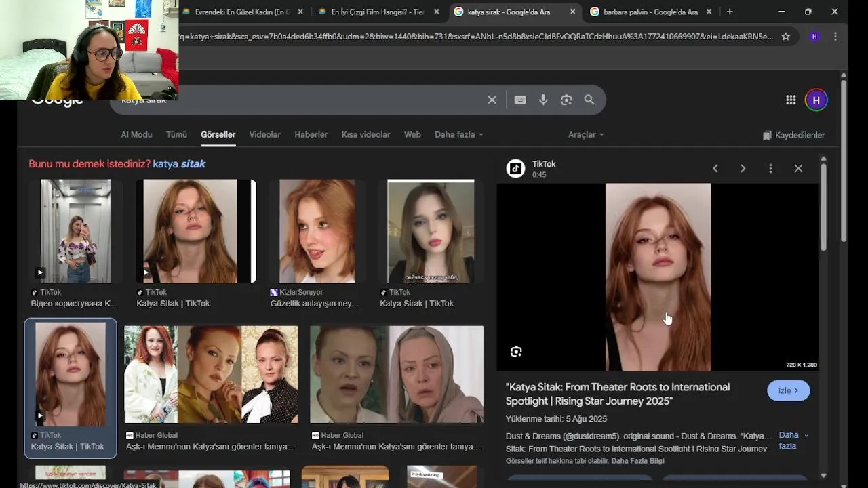Close the "barbara palvin - Google'da Ara" tab
The height and width of the screenshot is (488, 868).
click(709, 12)
